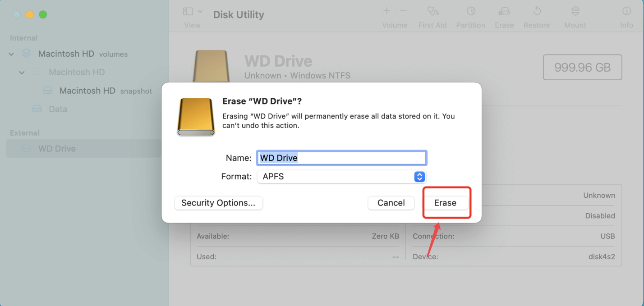Click the 999.96 GB capacity badge
This screenshot has height=306, width=644.
click(x=582, y=67)
